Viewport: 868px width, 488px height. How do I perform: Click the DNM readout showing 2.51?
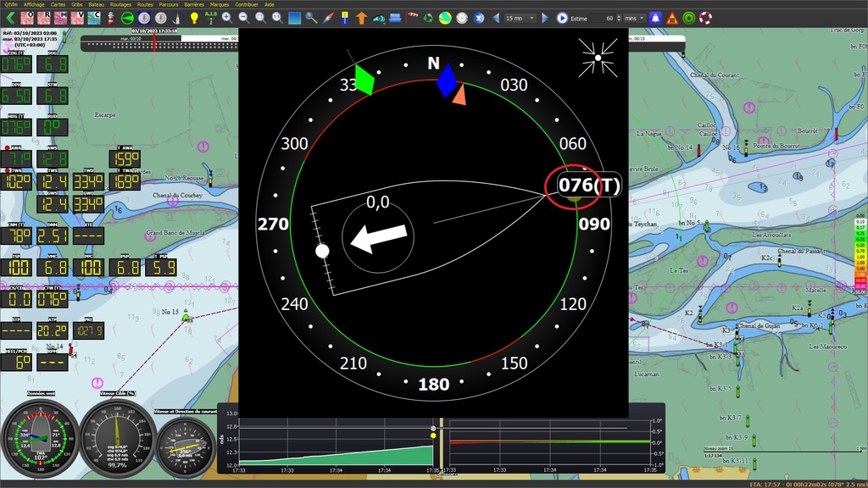pos(53,236)
